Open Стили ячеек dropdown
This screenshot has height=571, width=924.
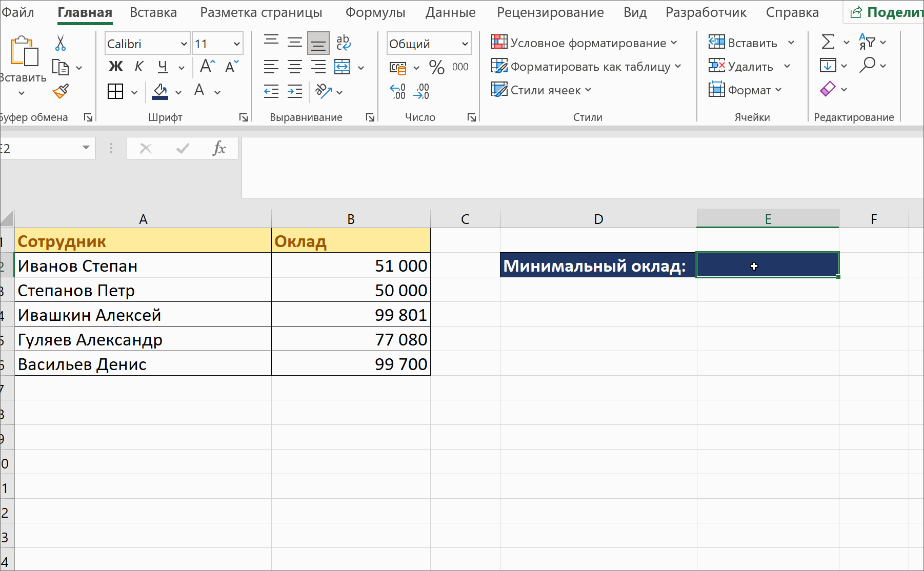[x=541, y=90]
